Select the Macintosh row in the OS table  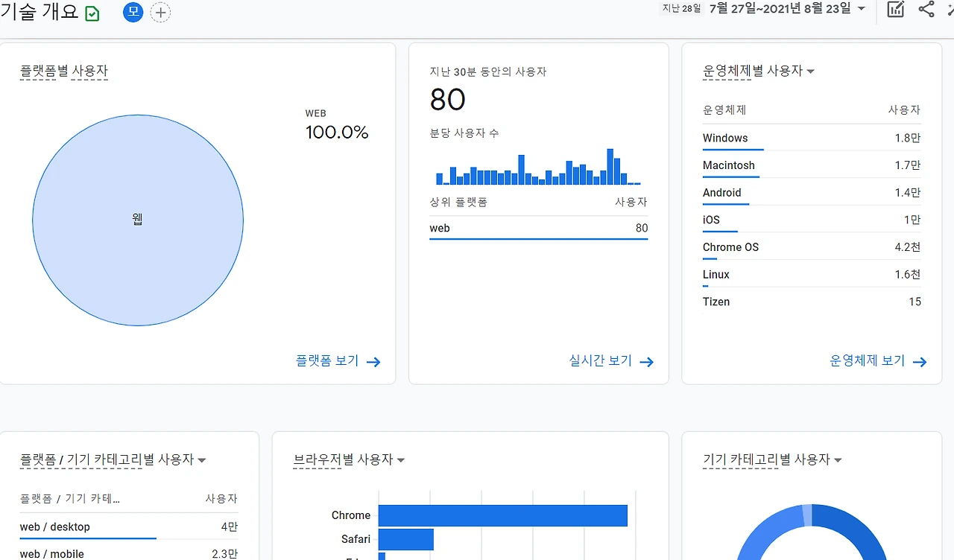point(812,165)
